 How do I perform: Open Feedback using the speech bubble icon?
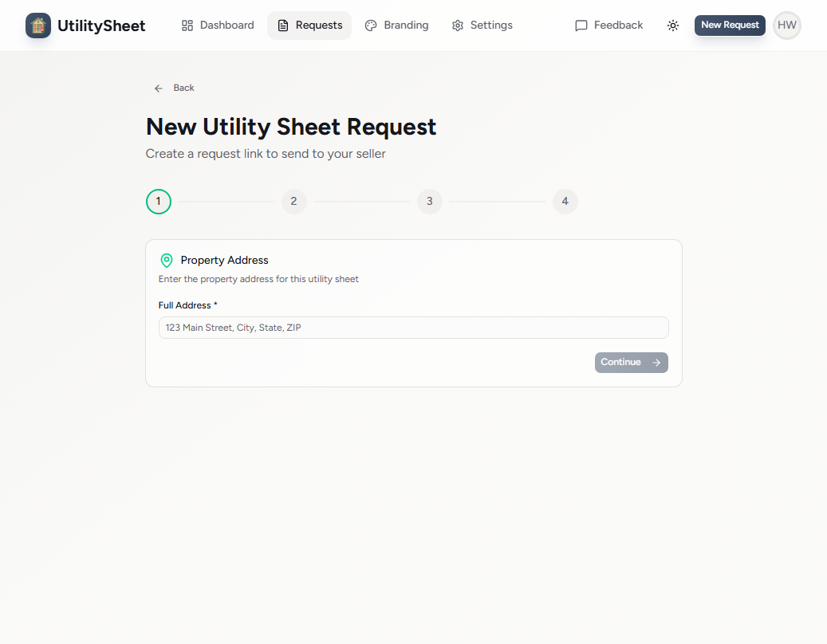point(581,25)
